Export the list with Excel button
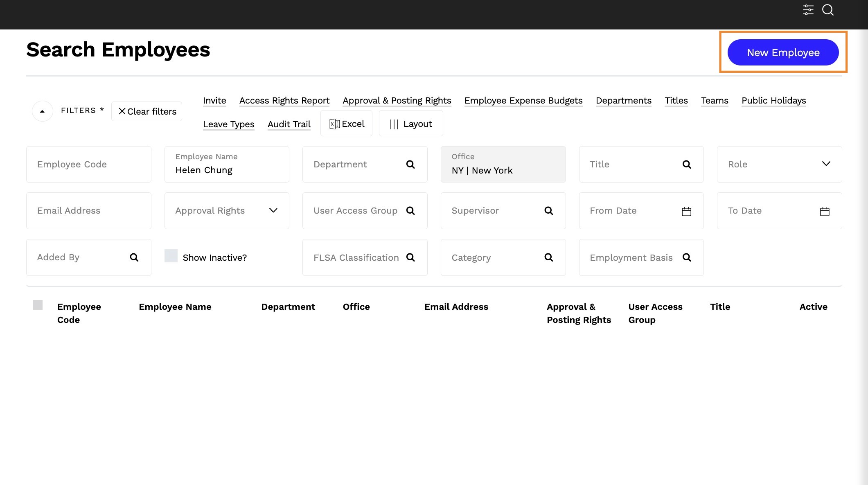 point(346,124)
